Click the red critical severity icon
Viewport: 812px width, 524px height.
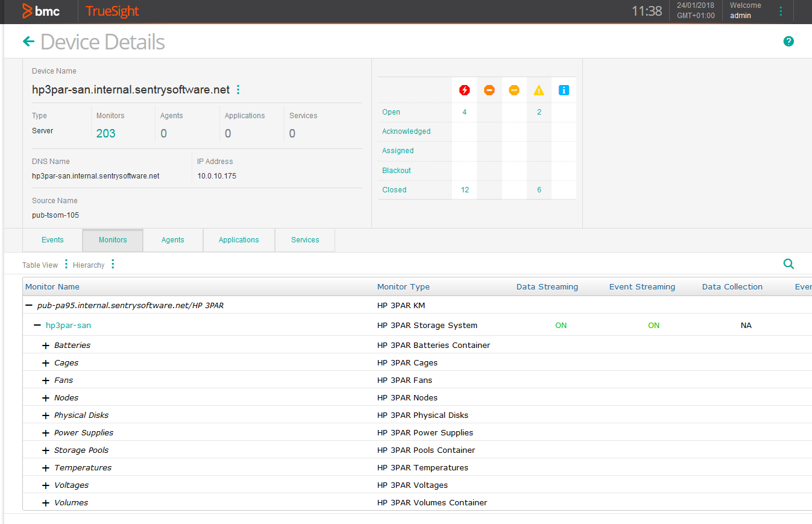(464, 90)
